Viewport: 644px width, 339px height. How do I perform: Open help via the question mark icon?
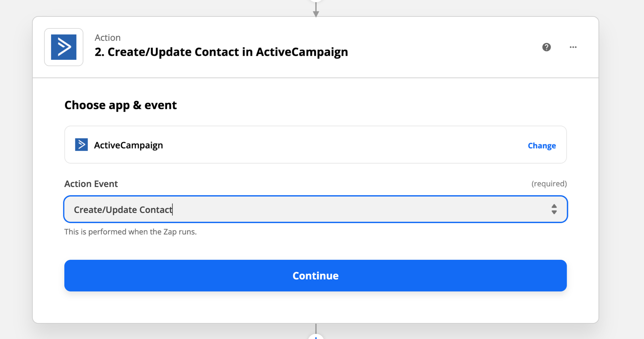pyautogui.click(x=546, y=47)
